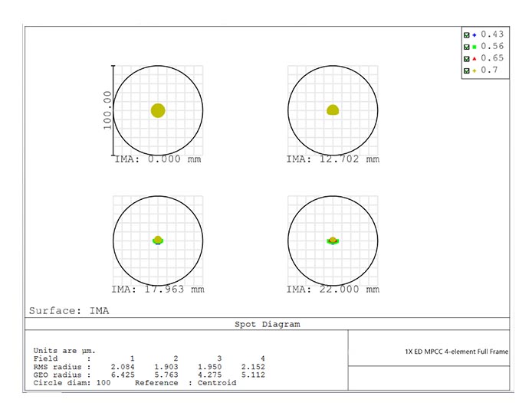
Task: Click the yellow plus marker for 0.7
Action: 475,70
